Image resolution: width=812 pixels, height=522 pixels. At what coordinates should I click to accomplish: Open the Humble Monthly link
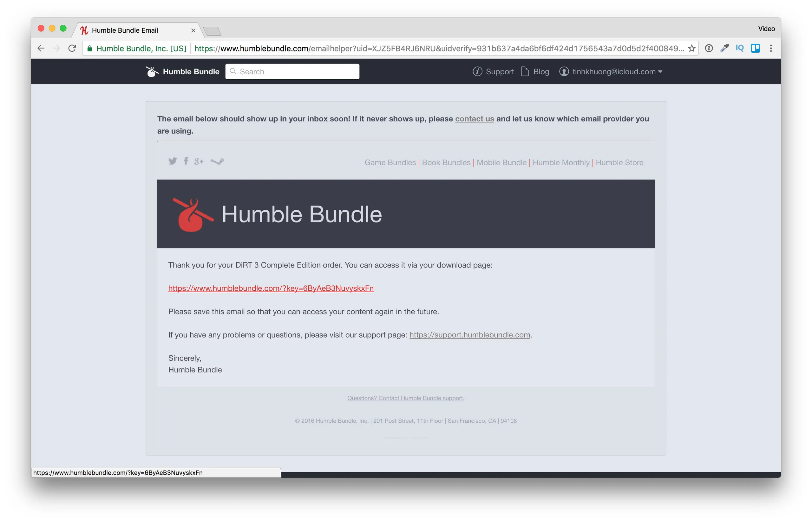[561, 162]
